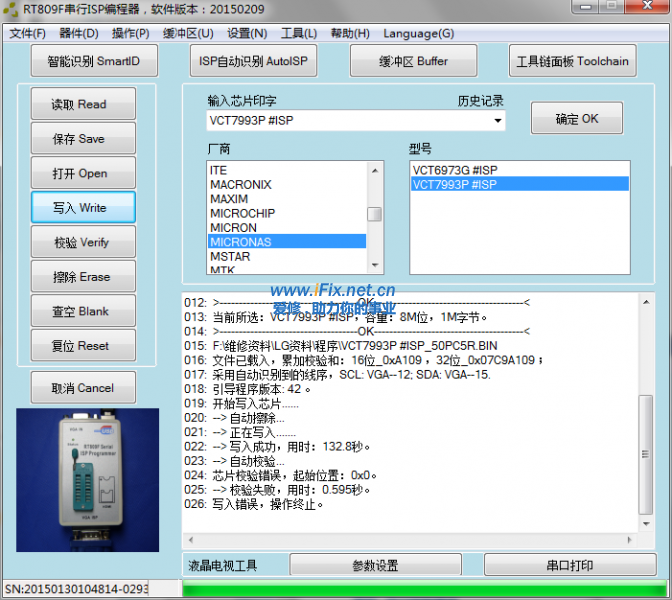Select VCT7993P #ISP in the model list
The width and height of the screenshot is (672, 600).
[x=520, y=184]
